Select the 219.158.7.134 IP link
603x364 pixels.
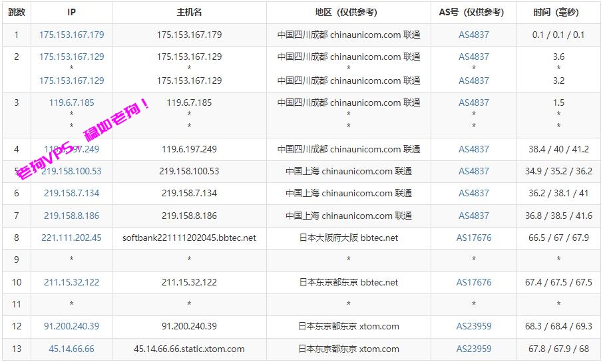click(x=71, y=193)
